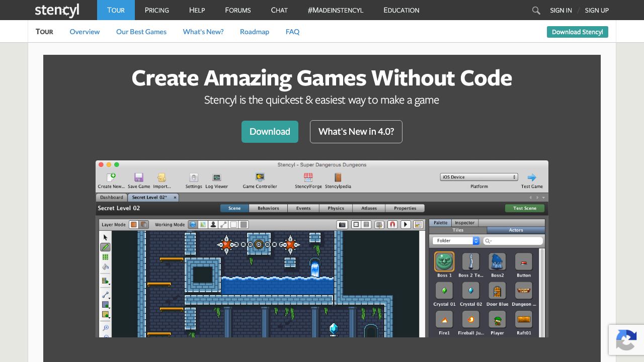Open the StencylForge store icon
644x362 pixels.
pos(308,177)
